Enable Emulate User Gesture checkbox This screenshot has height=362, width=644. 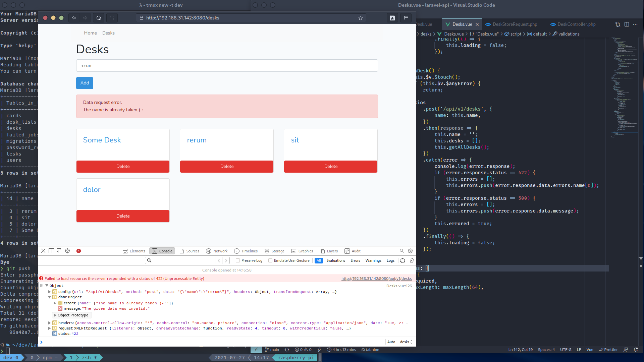coord(270,260)
